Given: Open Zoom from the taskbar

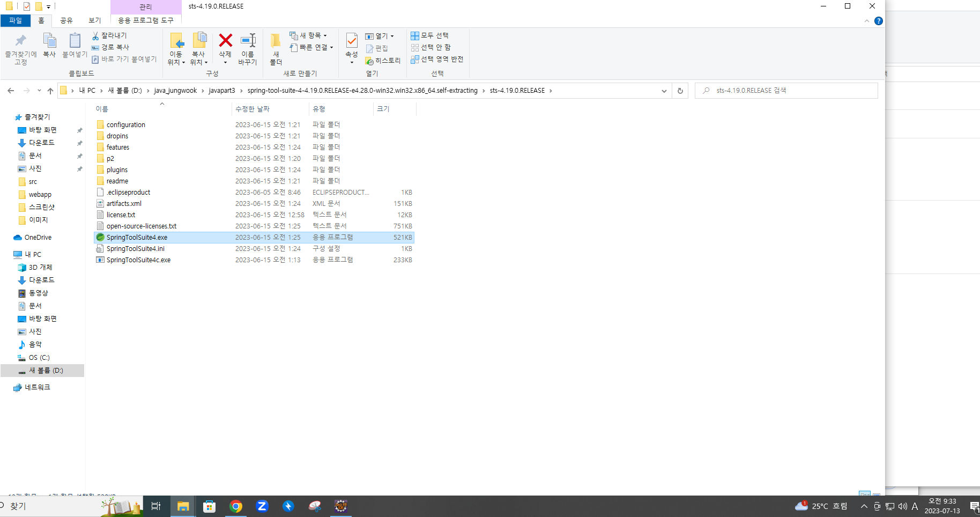Looking at the screenshot, I should pos(262,506).
